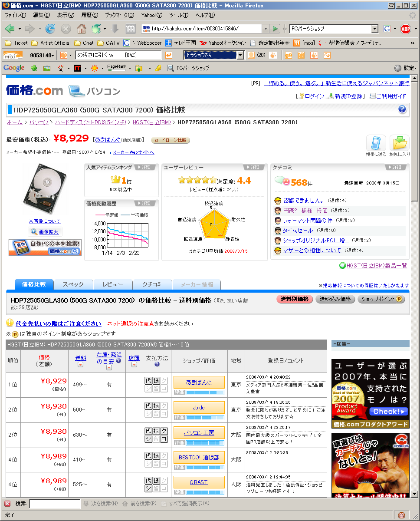Switch to the クチコミ tab

pyautogui.click(x=152, y=284)
